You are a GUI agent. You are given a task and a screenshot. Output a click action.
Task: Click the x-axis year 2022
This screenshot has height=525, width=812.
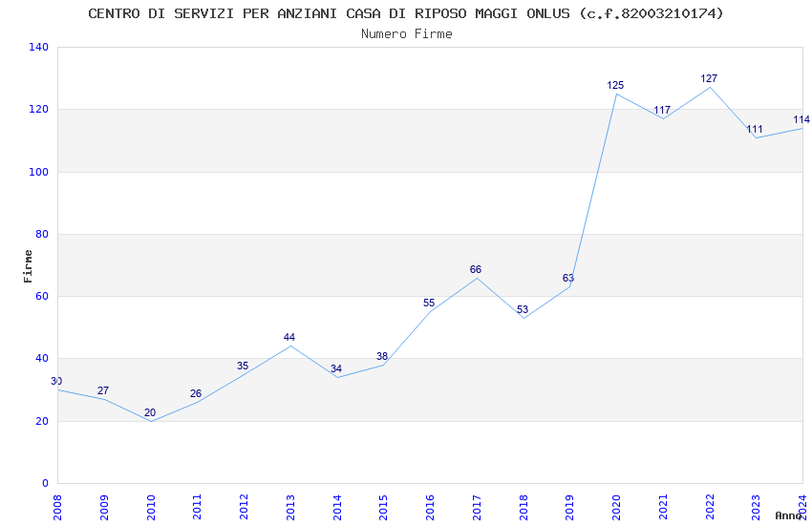[710, 507]
